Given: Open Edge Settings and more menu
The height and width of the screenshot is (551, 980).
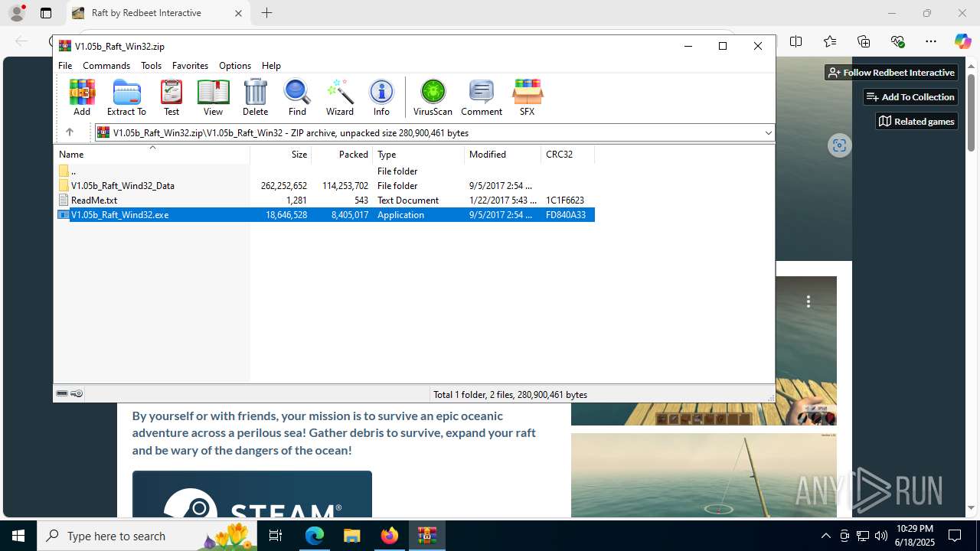Looking at the screenshot, I should coord(931,41).
